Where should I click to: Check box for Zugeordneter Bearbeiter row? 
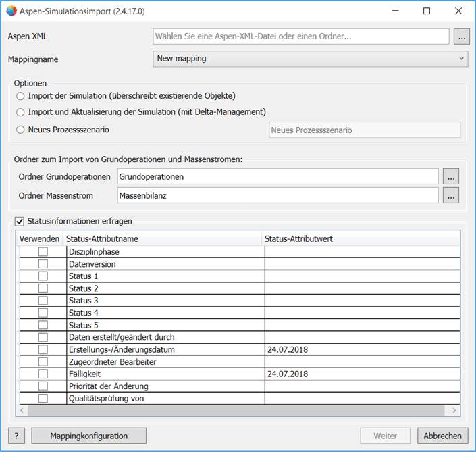pos(43,361)
